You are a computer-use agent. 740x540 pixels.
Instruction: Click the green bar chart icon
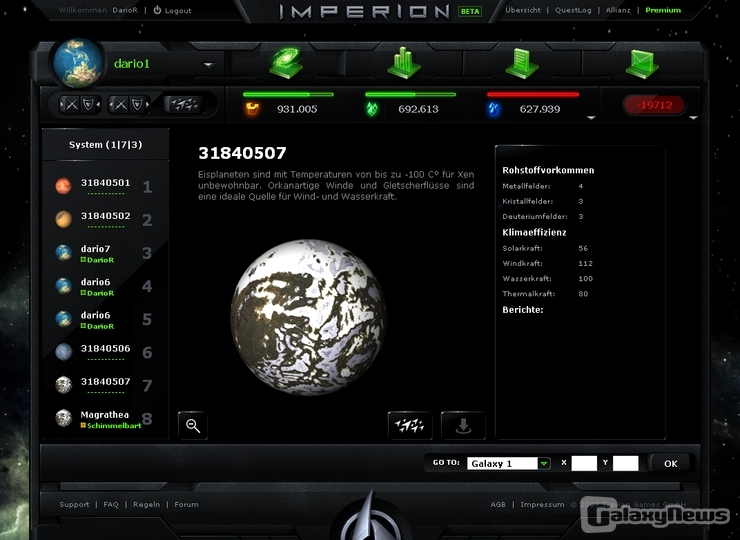[404, 62]
